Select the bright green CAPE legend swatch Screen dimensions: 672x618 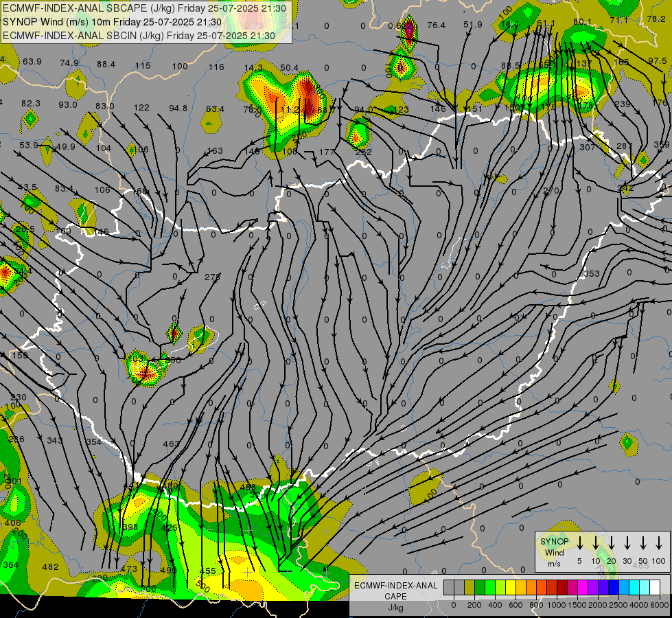click(490, 587)
